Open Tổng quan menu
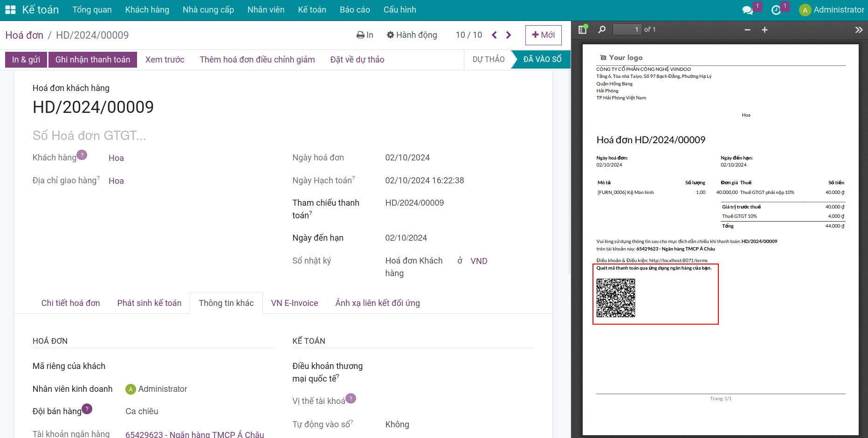Image resolution: width=868 pixels, height=438 pixels. click(x=92, y=10)
